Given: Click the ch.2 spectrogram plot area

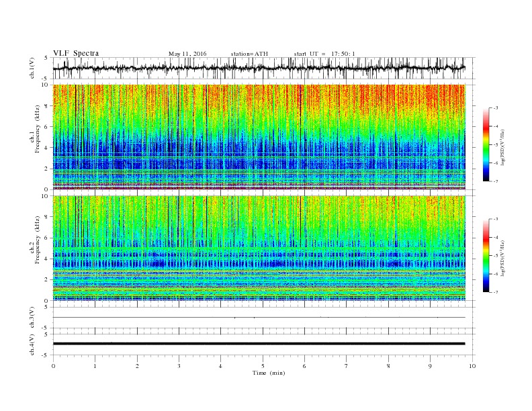Looking at the screenshot, I should [x=259, y=248].
